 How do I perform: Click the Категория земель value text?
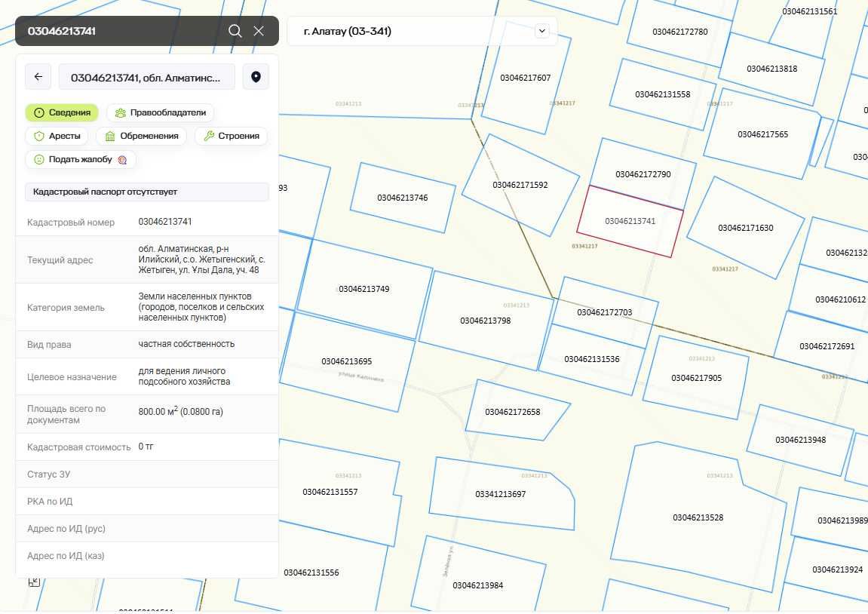point(201,307)
